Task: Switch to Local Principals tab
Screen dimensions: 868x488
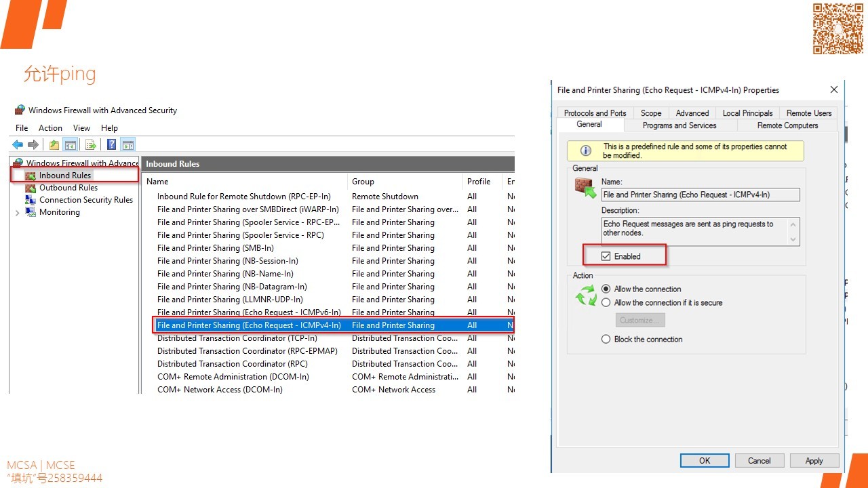Action: click(747, 113)
